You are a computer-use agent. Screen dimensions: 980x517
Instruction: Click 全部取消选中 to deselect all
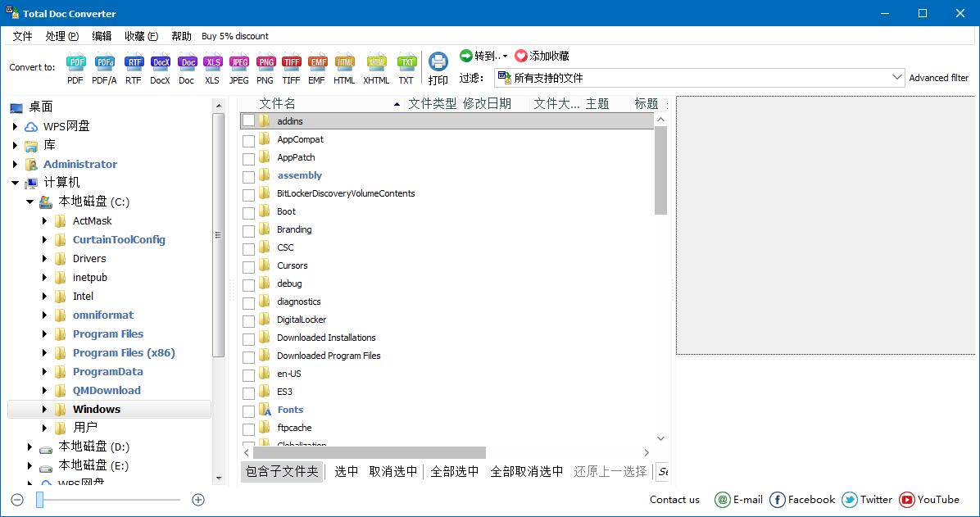[526, 471]
